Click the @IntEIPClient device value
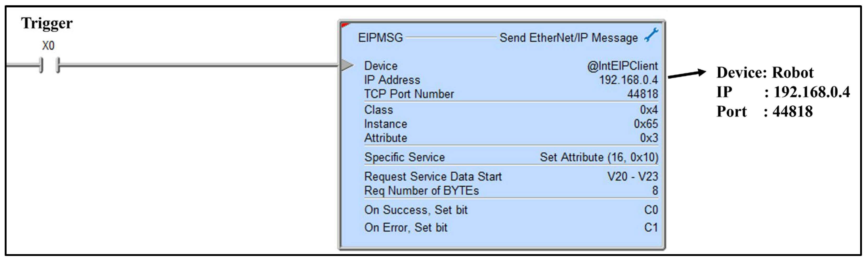Image resolution: width=868 pixels, height=262 pixels. pos(622,66)
